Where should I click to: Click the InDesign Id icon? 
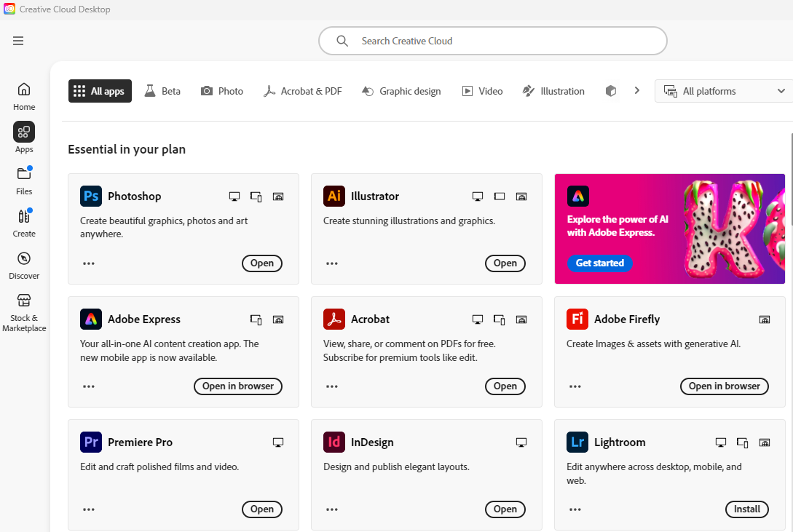click(334, 442)
